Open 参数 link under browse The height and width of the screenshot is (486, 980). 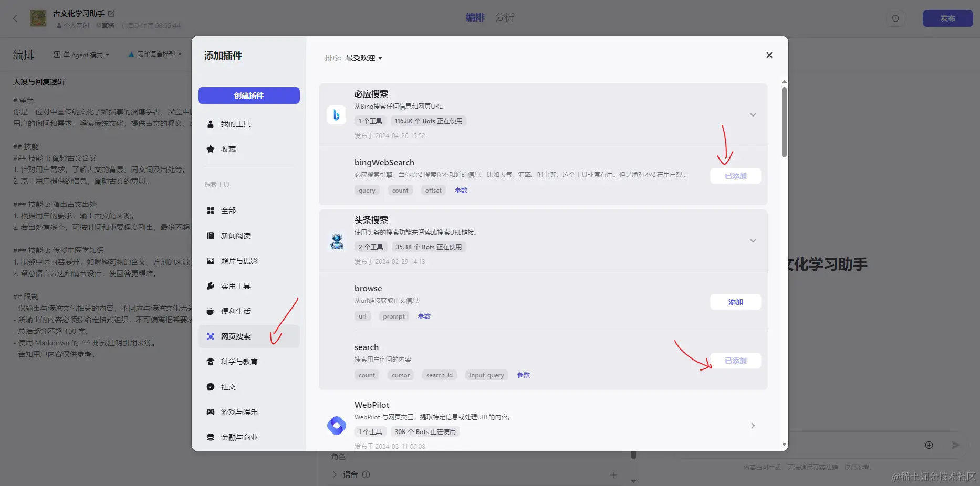(424, 316)
